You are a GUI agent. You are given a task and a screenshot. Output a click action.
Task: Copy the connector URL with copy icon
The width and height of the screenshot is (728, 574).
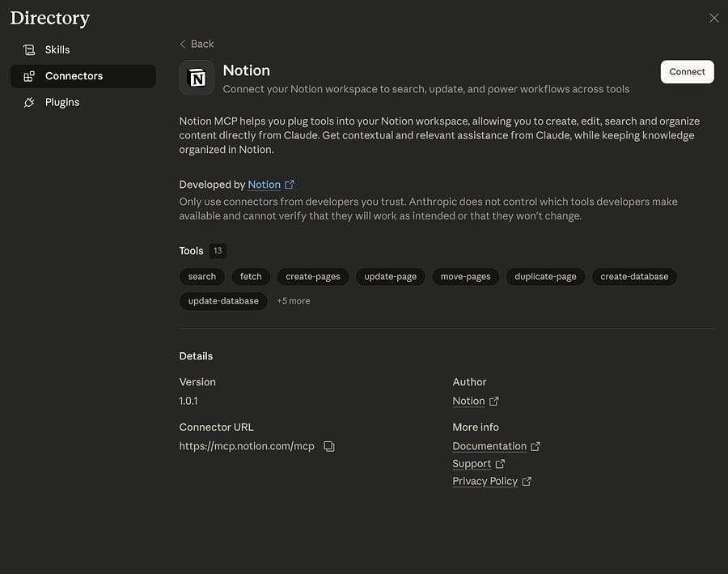[x=328, y=446]
